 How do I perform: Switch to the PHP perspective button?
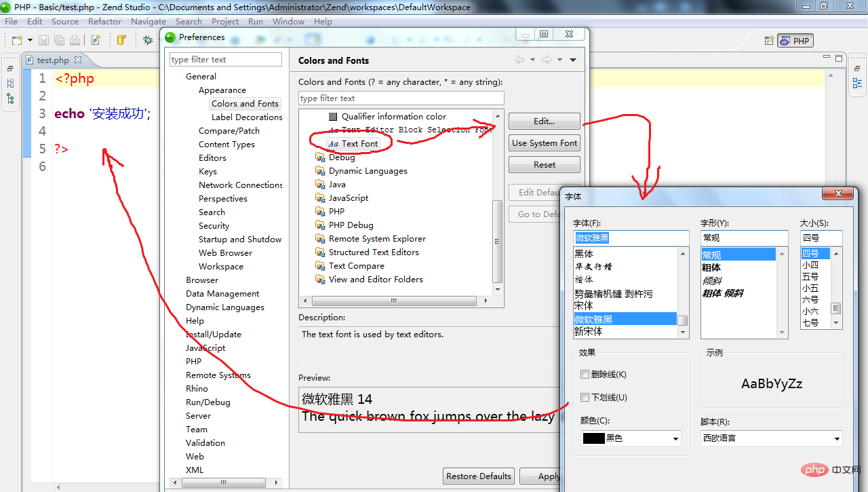coord(795,41)
